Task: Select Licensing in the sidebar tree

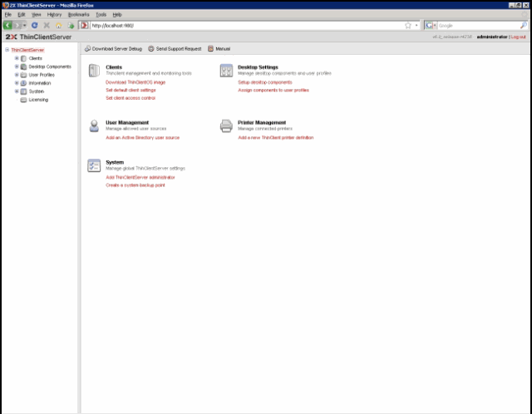Action: (38, 100)
